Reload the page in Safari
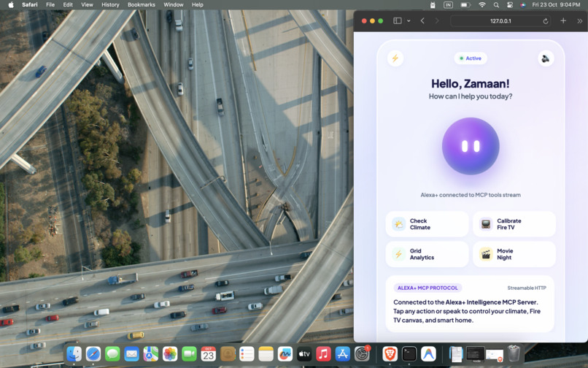588x368 pixels. pyautogui.click(x=546, y=21)
